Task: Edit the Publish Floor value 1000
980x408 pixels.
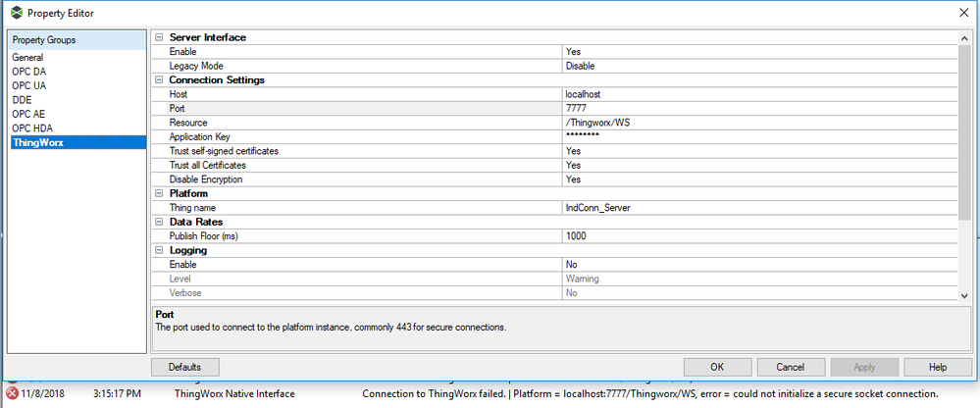Action: click(x=759, y=236)
